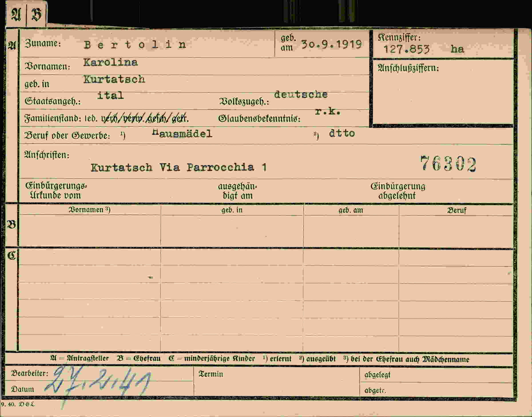Select birthplace 'Kurtatsch' next to 'geb. in'
Screen dimensions: 532x417
[x=114, y=79]
